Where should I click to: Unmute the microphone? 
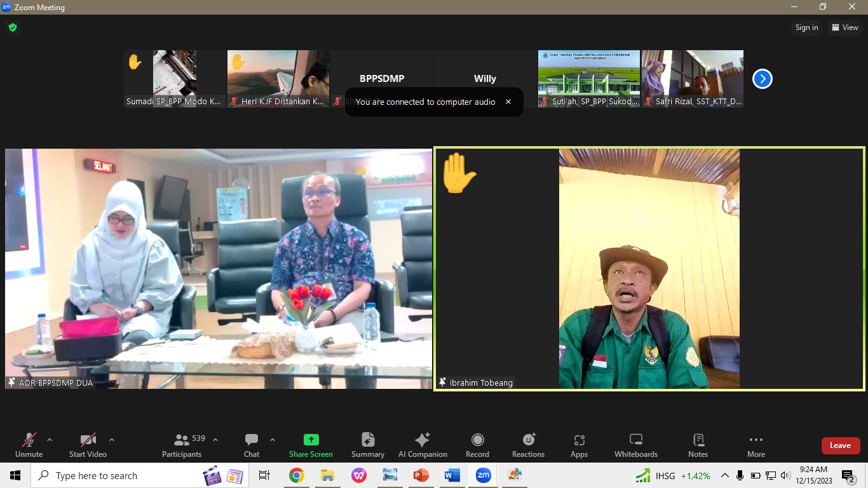(29, 445)
